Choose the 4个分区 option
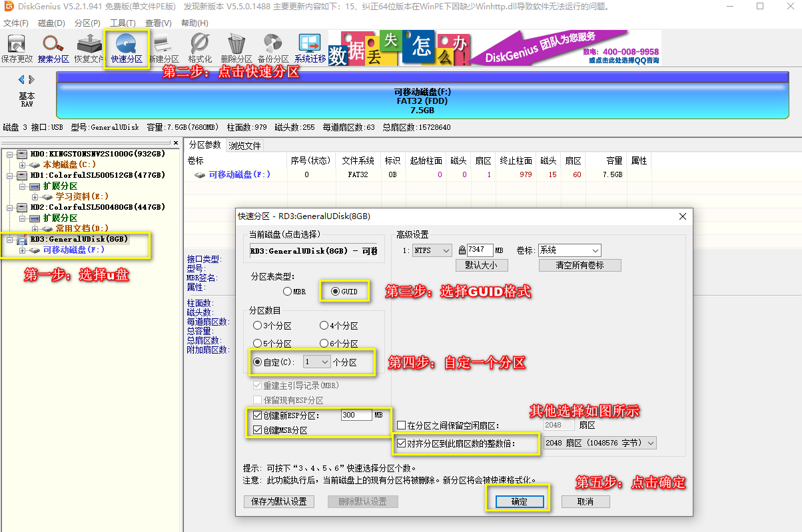Screen dimensions: 802x532 coord(339,326)
